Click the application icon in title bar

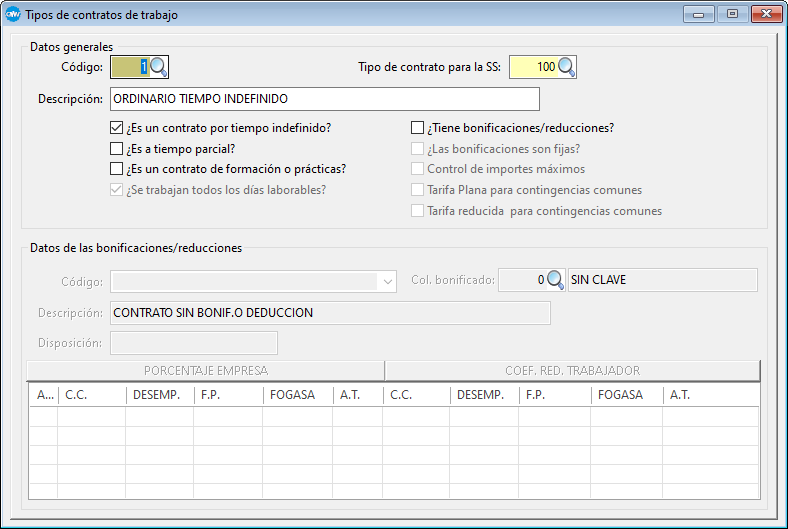click(13, 14)
